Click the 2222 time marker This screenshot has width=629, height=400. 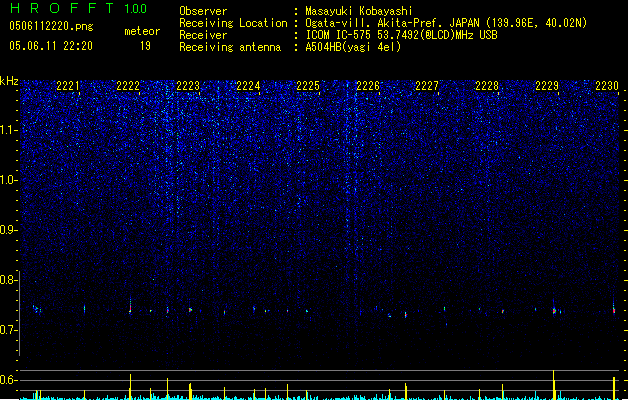coord(128,86)
